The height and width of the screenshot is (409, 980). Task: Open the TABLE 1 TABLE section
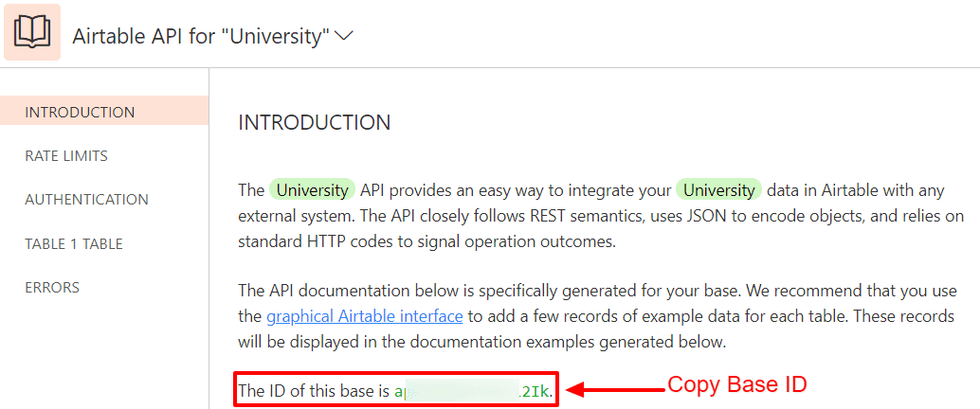pyautogui.click(x=74, y=243)
